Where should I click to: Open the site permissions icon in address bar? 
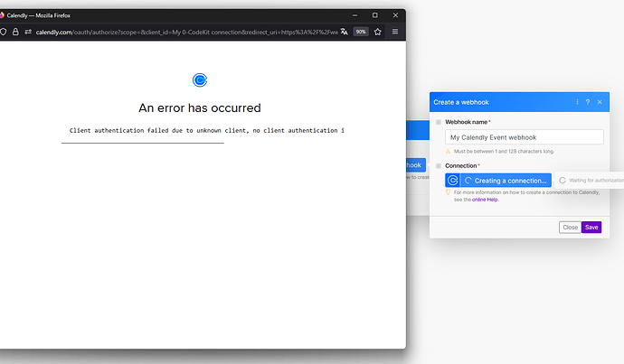pos(28,32)
